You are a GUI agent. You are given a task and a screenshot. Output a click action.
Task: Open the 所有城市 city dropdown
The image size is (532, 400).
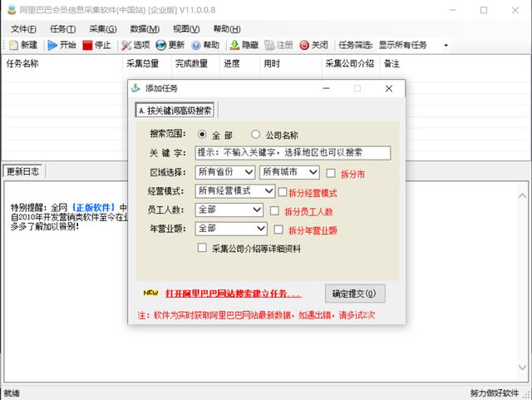point(289,172)
